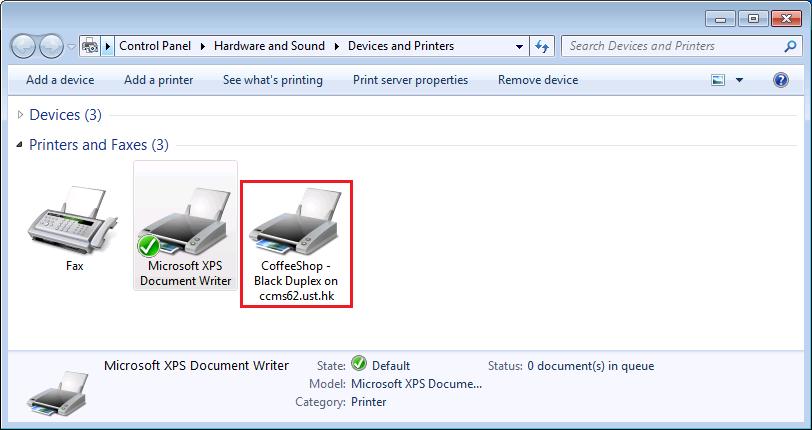Open the address bar history dropdown
The width and height of the screenshot is (812, 430).
point(519,46)
